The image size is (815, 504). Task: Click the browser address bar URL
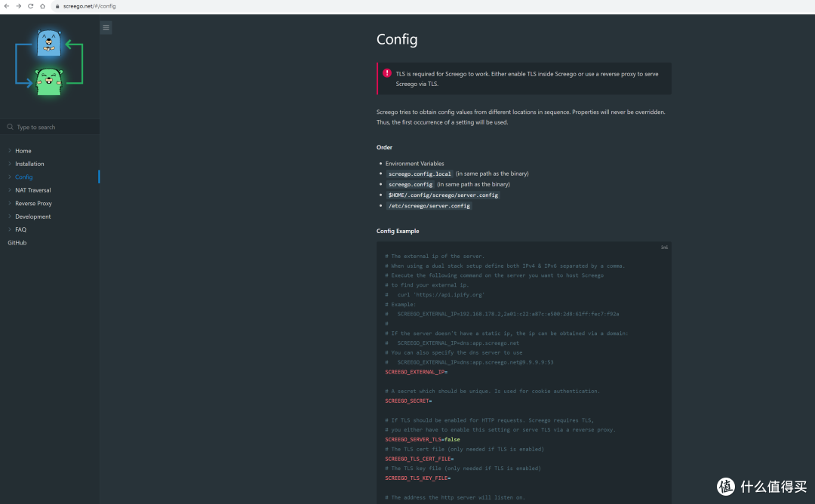90,6
